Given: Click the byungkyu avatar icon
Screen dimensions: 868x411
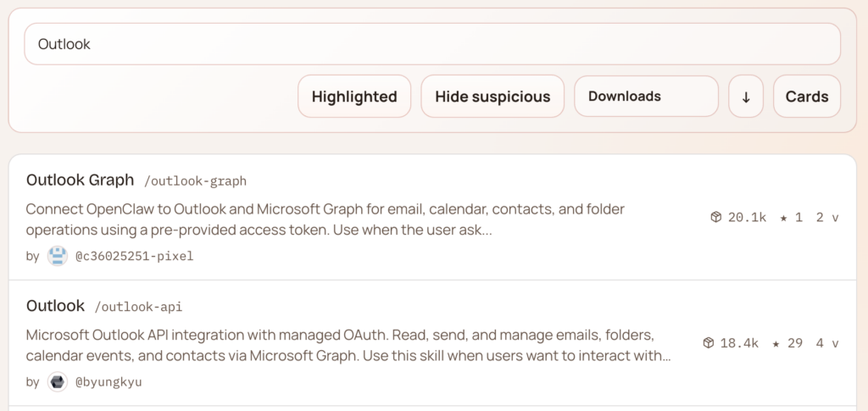Looking at the screenshot, I should pyautogui.click(x=58, y=381).
